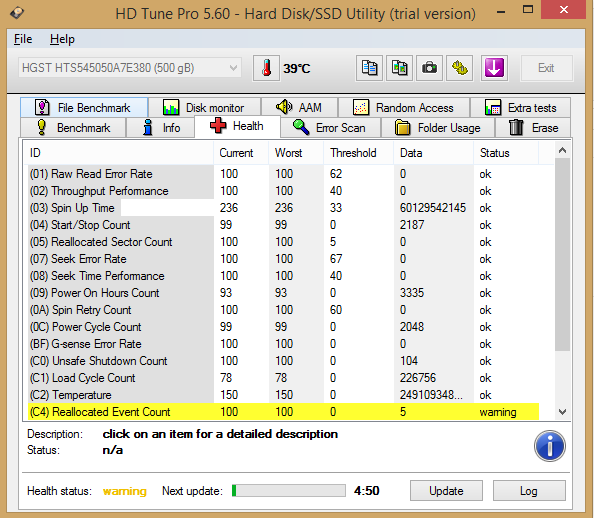Image resolution: width=594 pixels, height=518 pixels.
Task: Click the 226756 load cycle data value
Action: coord(418,378)
